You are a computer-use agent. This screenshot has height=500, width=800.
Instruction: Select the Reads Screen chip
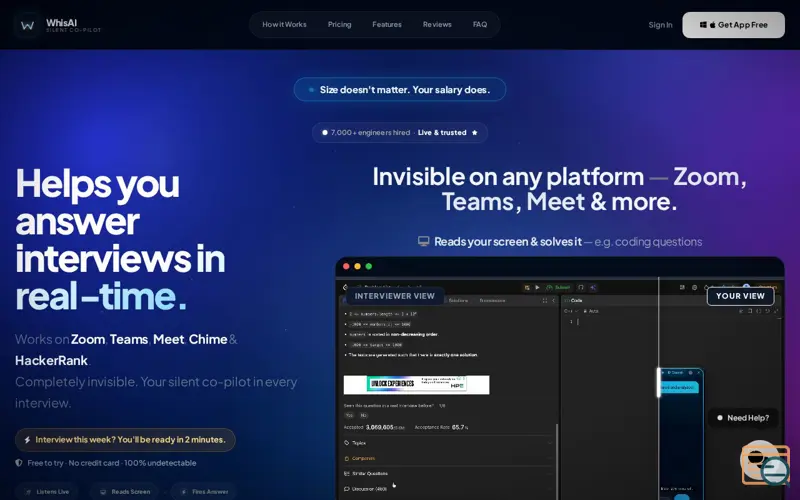126,492
